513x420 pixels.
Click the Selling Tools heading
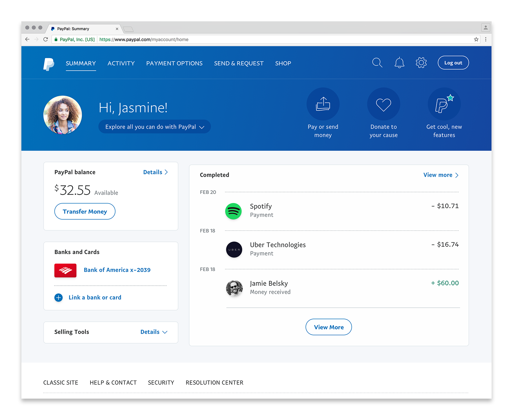tap(72, 332)
